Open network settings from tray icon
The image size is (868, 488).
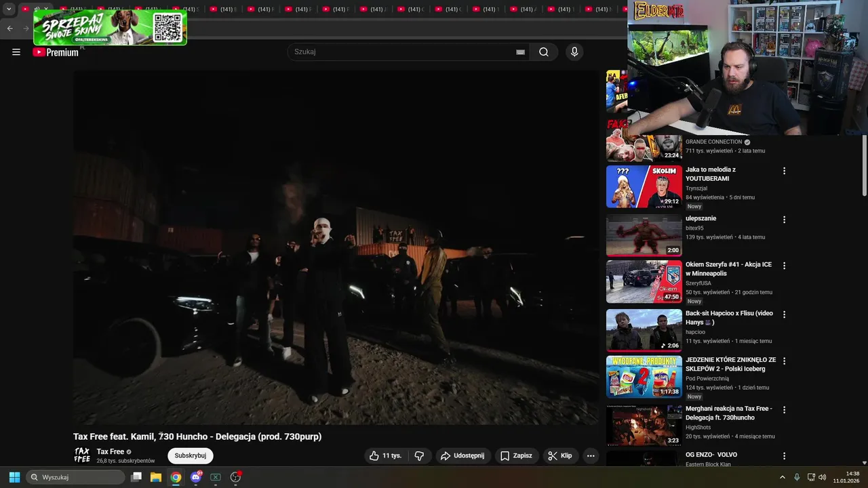[x=811, y=477]
